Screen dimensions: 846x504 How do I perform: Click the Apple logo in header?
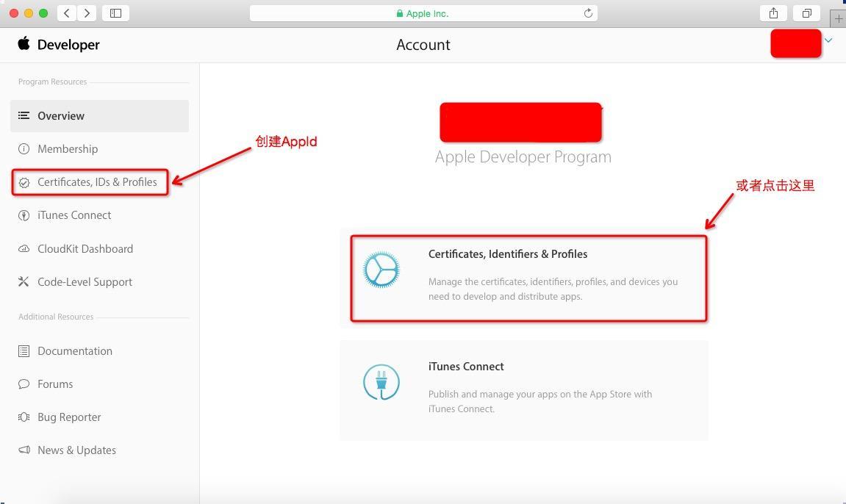pyautogui.click(x=24, y=43)
